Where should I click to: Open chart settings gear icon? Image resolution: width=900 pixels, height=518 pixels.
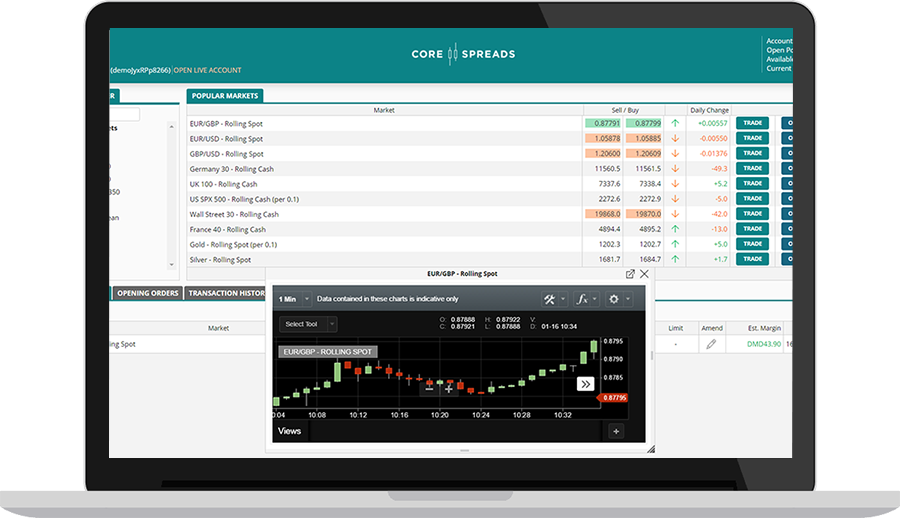(x=614, y=299)
